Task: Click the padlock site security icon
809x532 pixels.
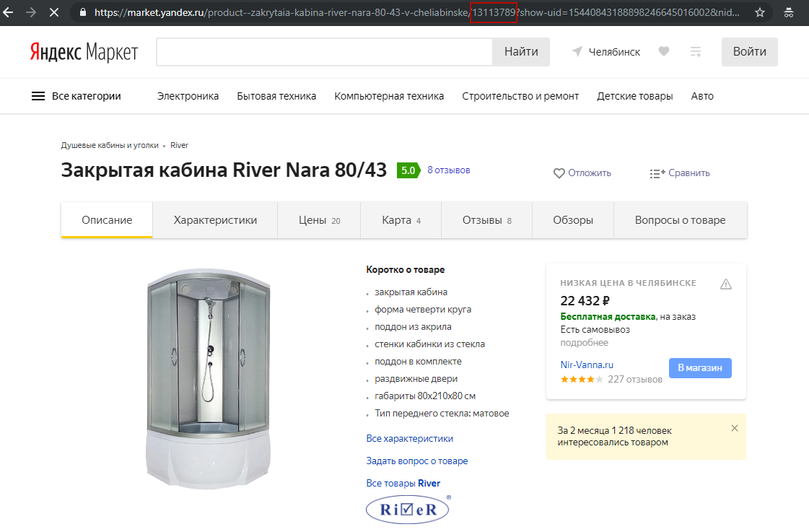Action: (82, 12)
